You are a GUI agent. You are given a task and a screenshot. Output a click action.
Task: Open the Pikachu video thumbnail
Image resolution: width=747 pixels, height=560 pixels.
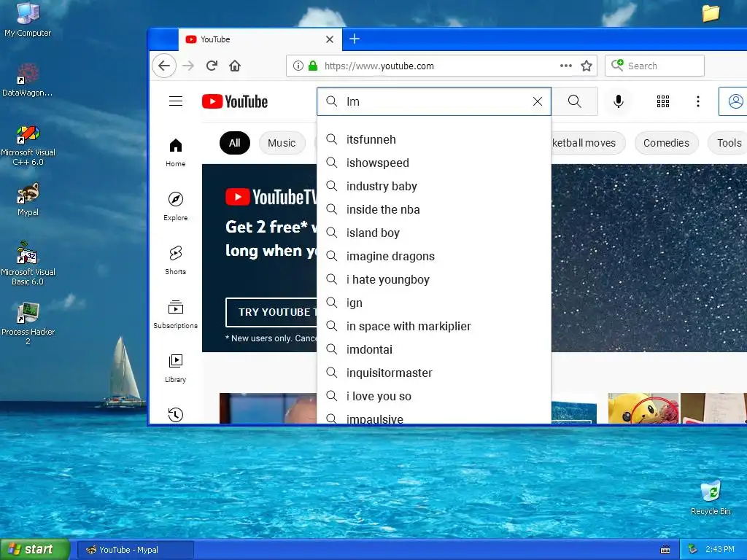click(x=643, y=408)
